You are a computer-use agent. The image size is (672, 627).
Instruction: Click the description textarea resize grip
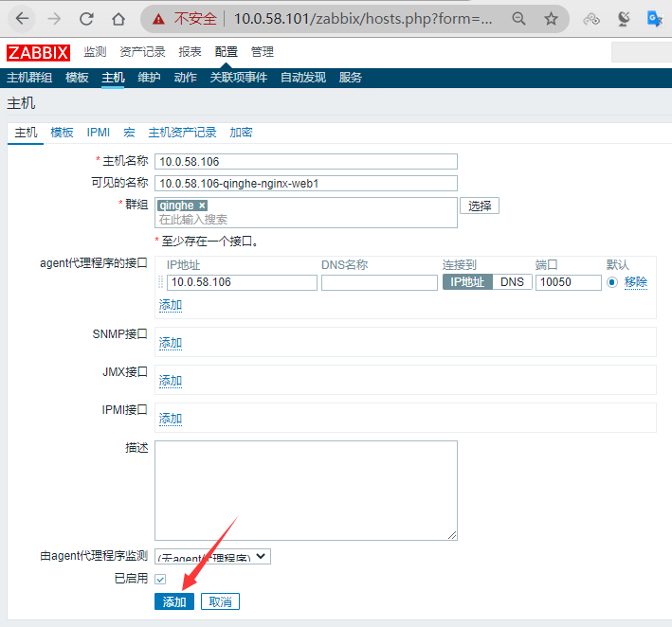pos(452,535)
